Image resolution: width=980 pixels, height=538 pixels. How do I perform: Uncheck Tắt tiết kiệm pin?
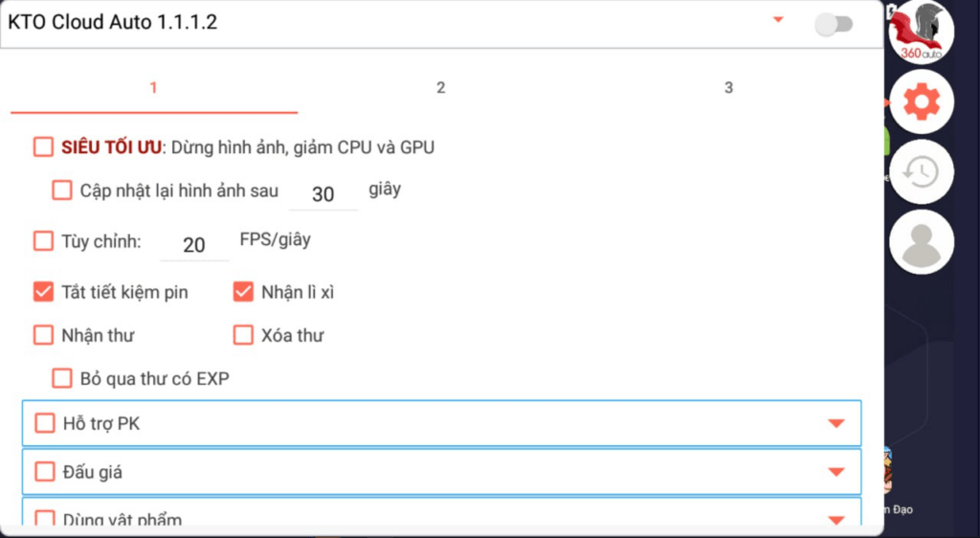(x=43, y=292)
